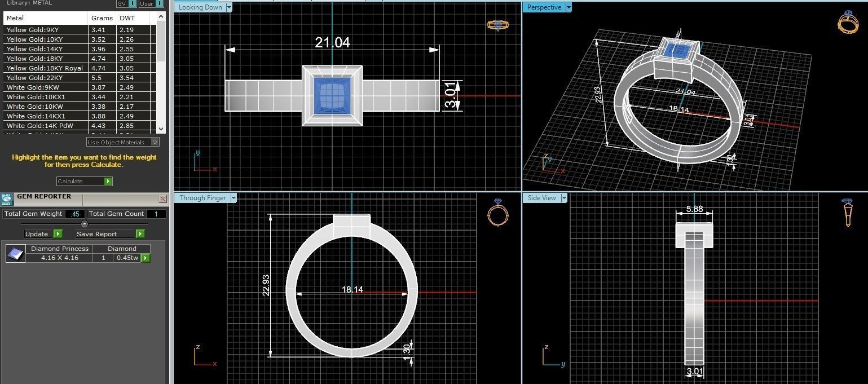Click the green arrow beside Save Report
Screen dimensions: 868x384
(x=140, y=233)
